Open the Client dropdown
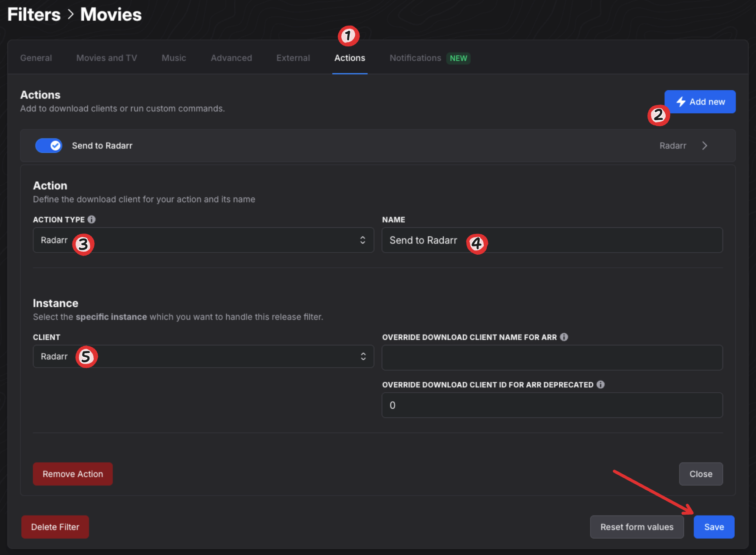 [x=203, y=357]
